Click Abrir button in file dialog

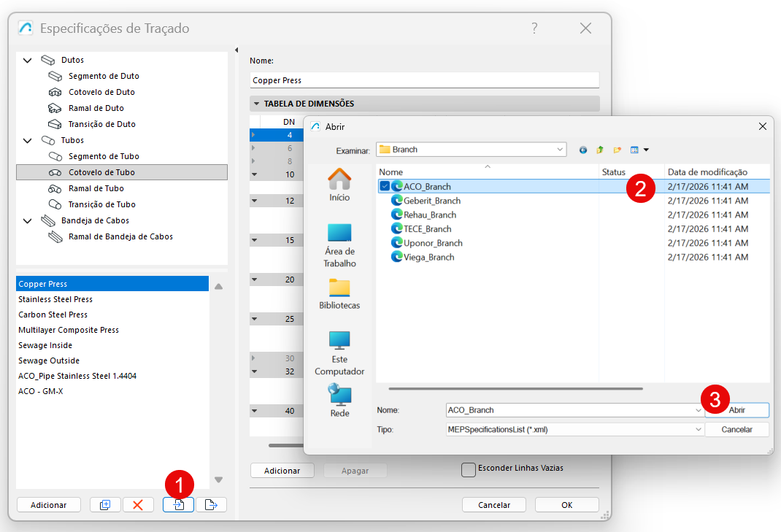point(736,410)
